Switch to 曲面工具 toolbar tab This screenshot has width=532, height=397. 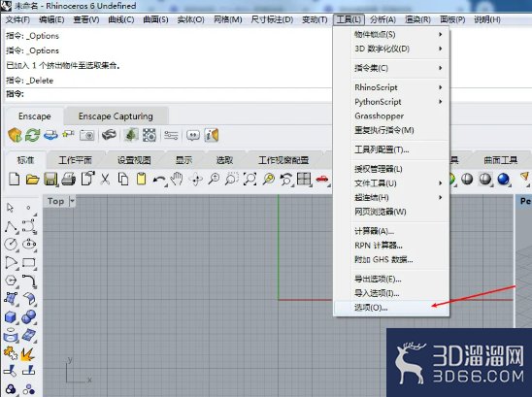[500, 160]
